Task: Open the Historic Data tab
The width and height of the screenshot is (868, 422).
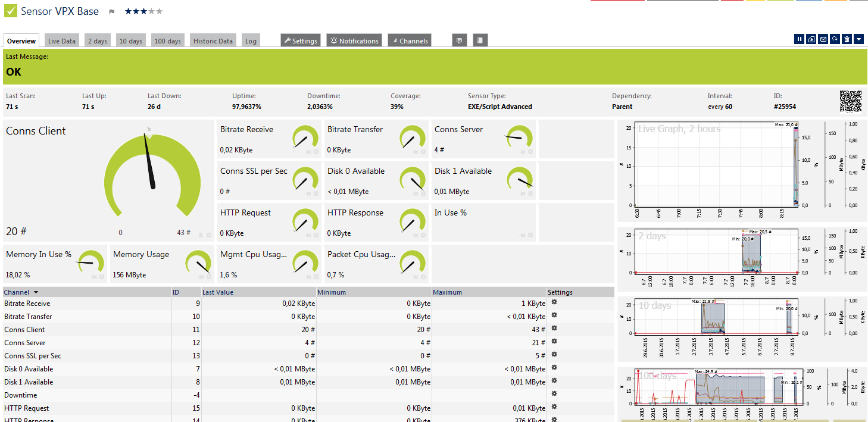Action: [213, 40]
